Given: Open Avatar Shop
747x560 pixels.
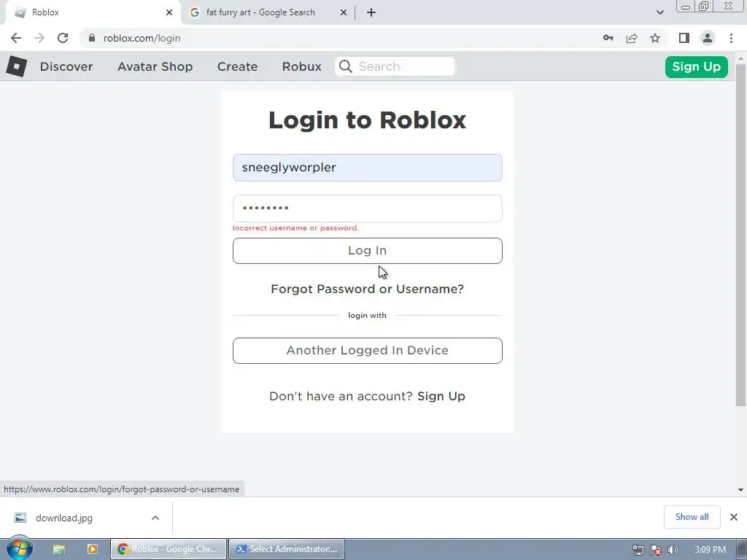Looking at the screenshot, I should pyautogui.click(x=155, y=66).
